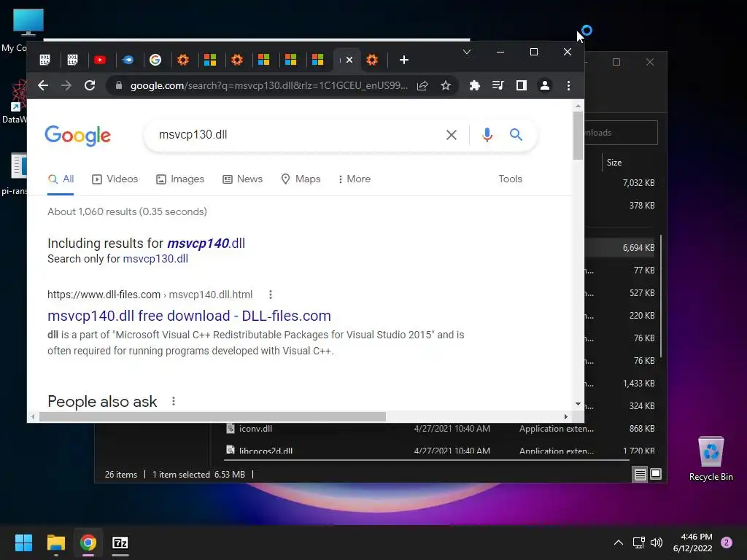Open the Chrome extensions puzzle menu
Screen dimensions: 747x560
[474, 86]
